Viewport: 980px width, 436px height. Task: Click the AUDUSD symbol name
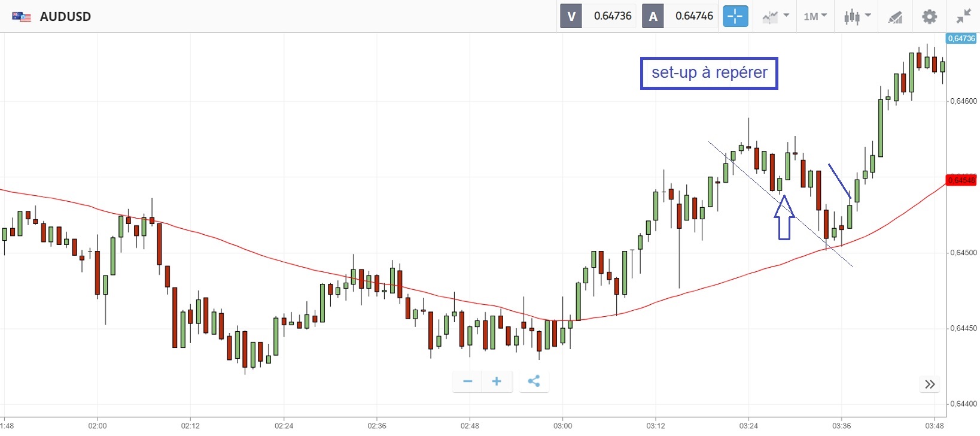tap(65, 17)
